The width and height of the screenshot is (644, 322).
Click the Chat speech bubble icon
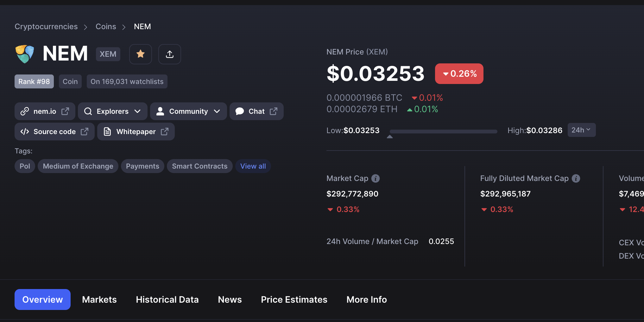240,111
